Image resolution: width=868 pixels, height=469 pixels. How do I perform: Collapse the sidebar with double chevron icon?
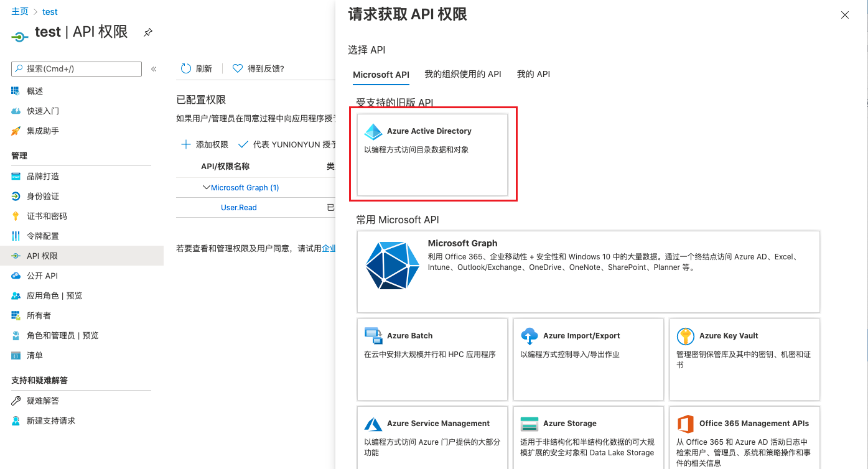[x=154, y=69]
